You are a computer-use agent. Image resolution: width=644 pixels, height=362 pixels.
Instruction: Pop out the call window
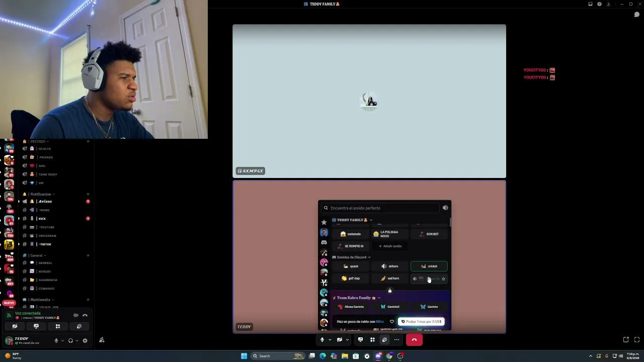point(626,340)
